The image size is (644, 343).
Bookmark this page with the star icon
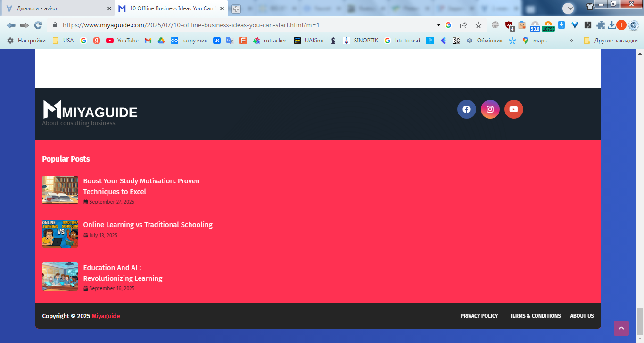click(x=479, y=25)
